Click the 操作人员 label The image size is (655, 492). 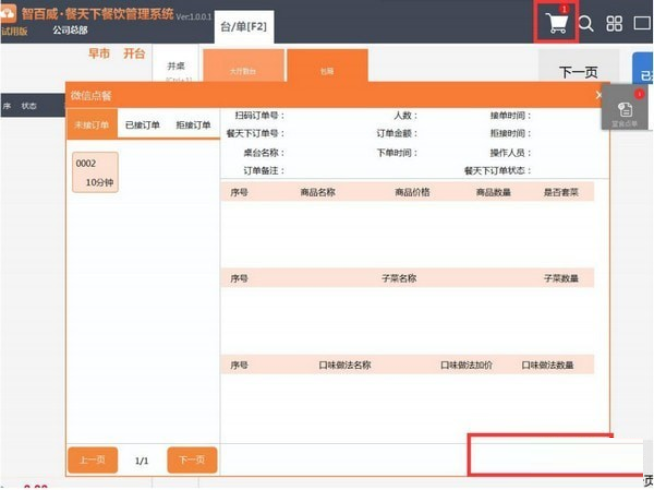click(x=510, y=153)
